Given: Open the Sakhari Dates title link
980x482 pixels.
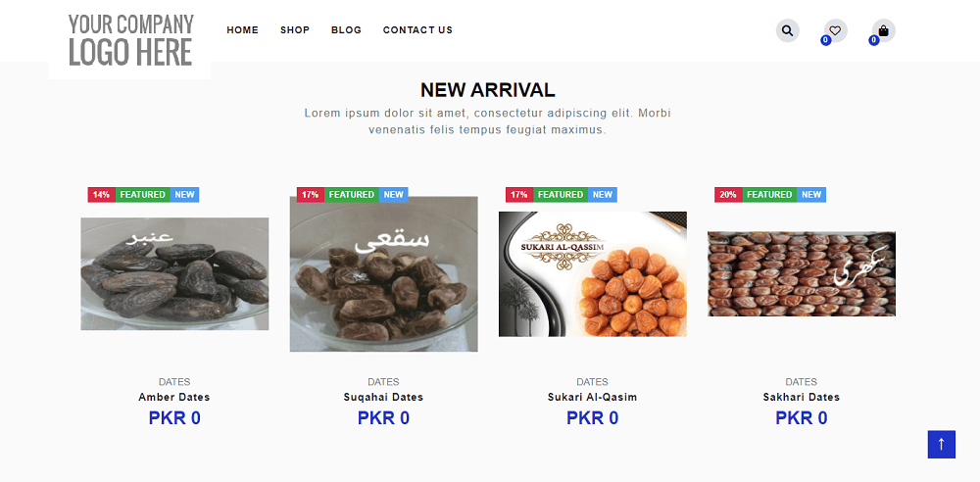Looking at the screenshot, I should [802, 397].
